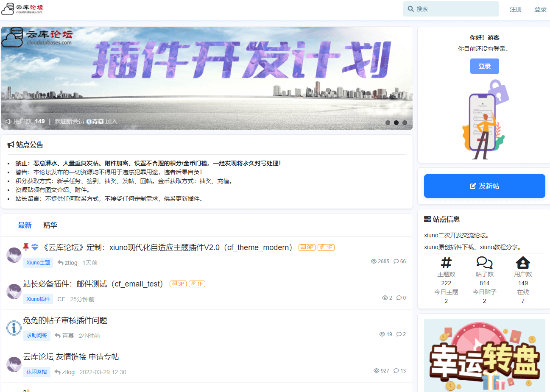This screenshot has height=392, width=550.
Task: Open the 登录 link in header
Action: pyautogui.click(x=540, y=9)
